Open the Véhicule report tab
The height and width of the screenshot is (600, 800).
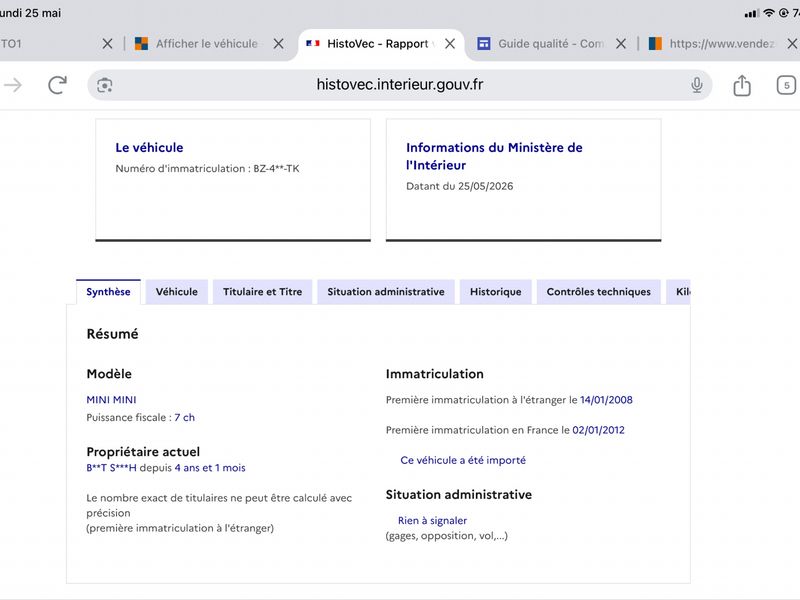[x=177, y=292]
